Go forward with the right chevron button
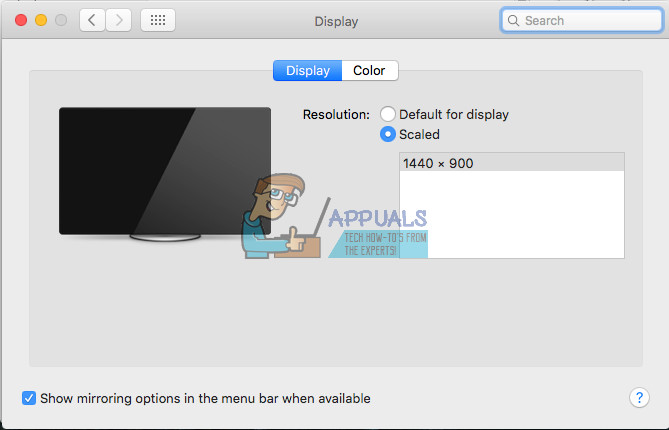The width and height of the screenshot is (669, 430). coord(119,20)
